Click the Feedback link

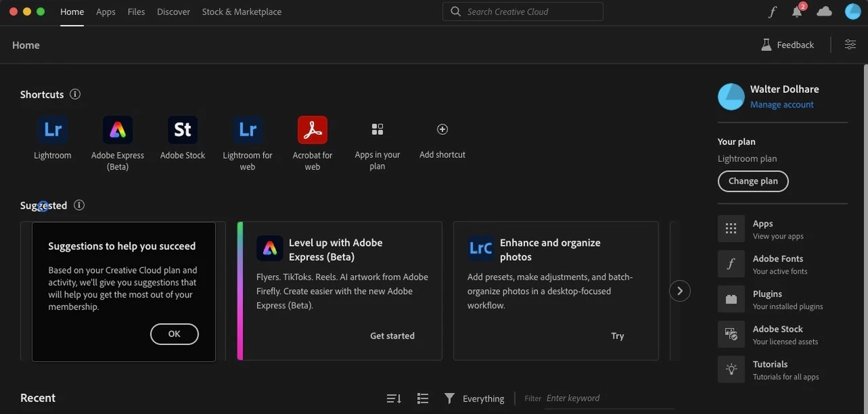point(795,45)
